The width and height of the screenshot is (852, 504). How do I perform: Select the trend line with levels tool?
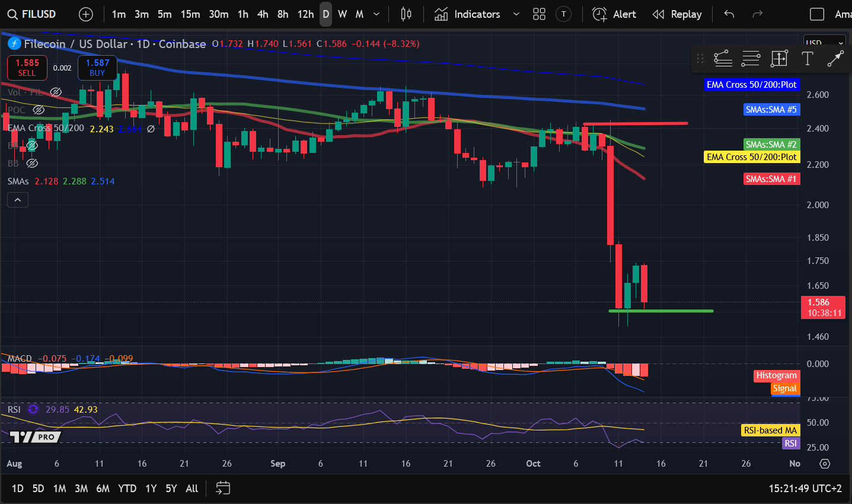(x=723, y=58)
